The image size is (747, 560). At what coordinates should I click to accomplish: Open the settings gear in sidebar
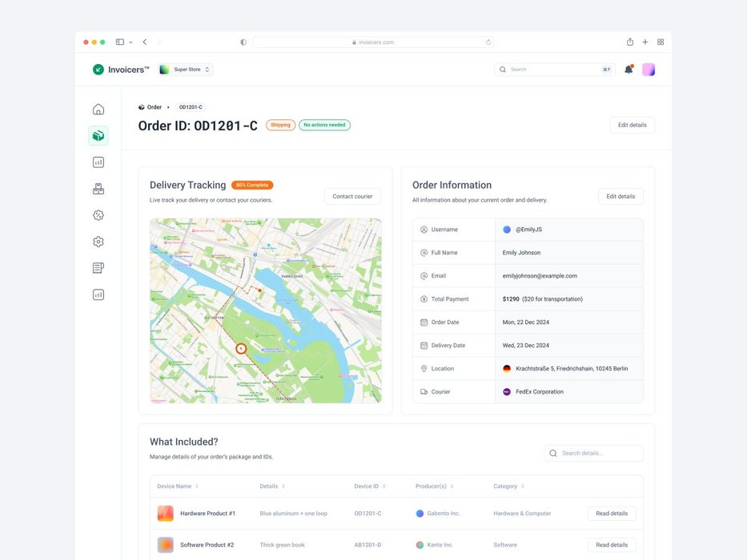98,242
